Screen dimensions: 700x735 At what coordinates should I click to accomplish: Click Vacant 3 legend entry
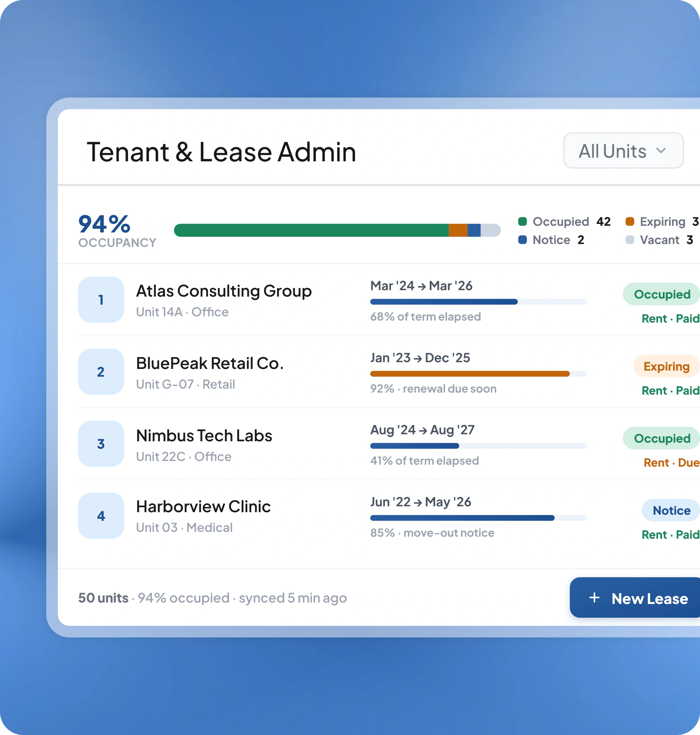(660, 240)
